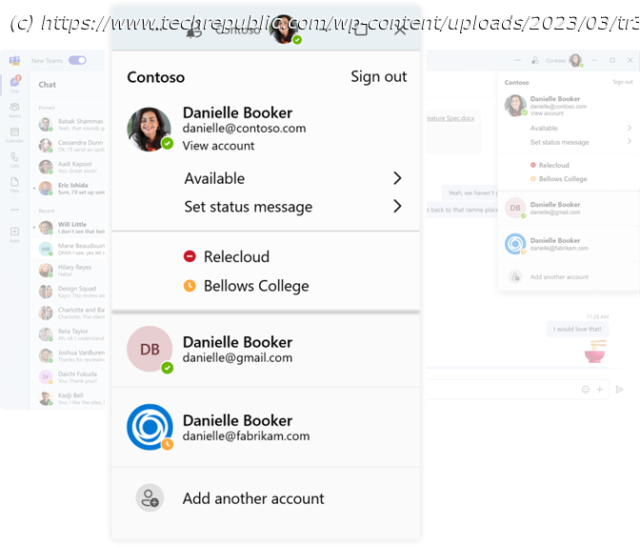Switch to Bellows College in enlarged panel
The image size is (640, 546).
[x=254, y=286]
